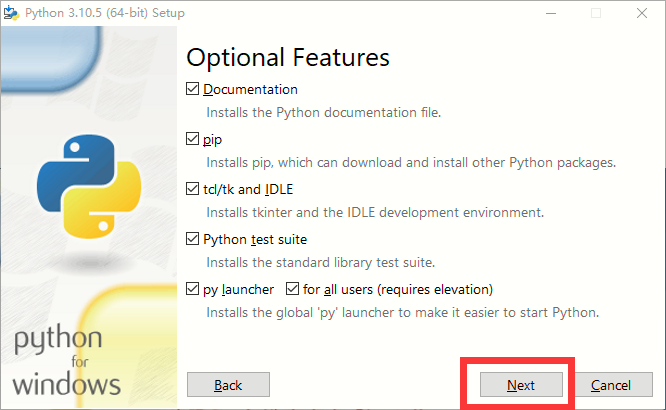Minimize the Python Setup window
The image size is (666, 410).
pos(551,13)
